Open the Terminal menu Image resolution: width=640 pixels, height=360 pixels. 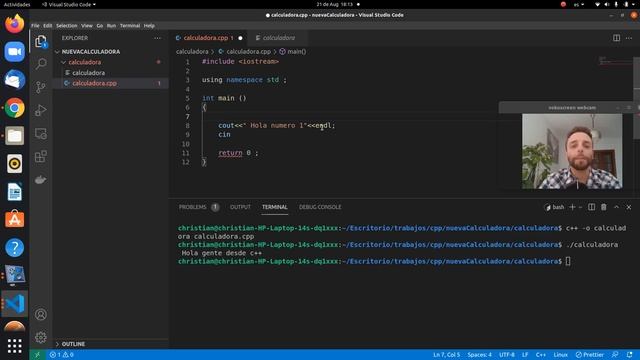click(130, 26)
